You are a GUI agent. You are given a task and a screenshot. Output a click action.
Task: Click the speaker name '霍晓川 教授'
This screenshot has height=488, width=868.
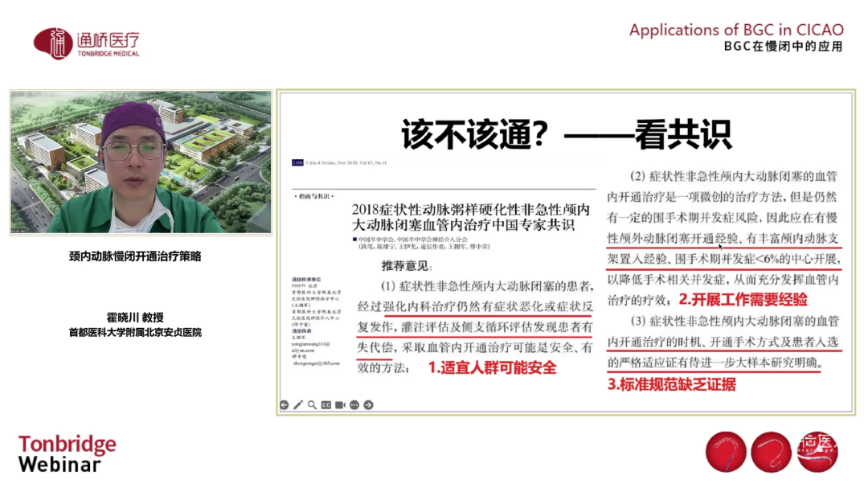(x=135, y=318)
